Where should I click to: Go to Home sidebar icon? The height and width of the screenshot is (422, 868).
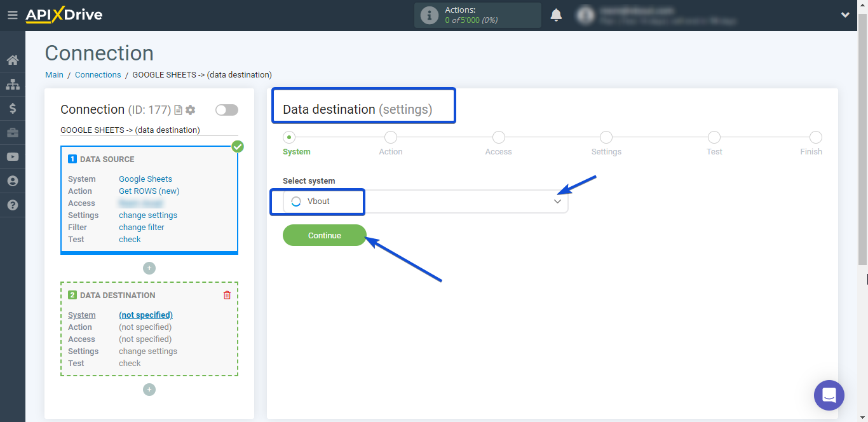[13, 60]
